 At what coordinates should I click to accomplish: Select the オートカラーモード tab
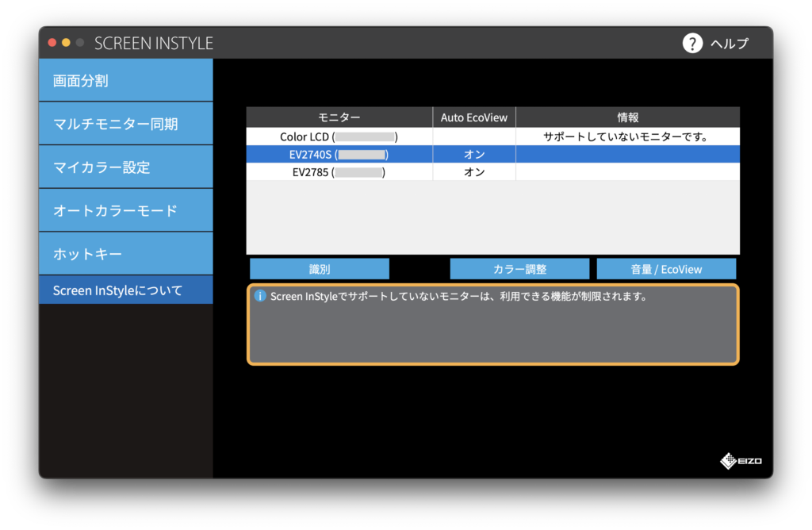126,210
